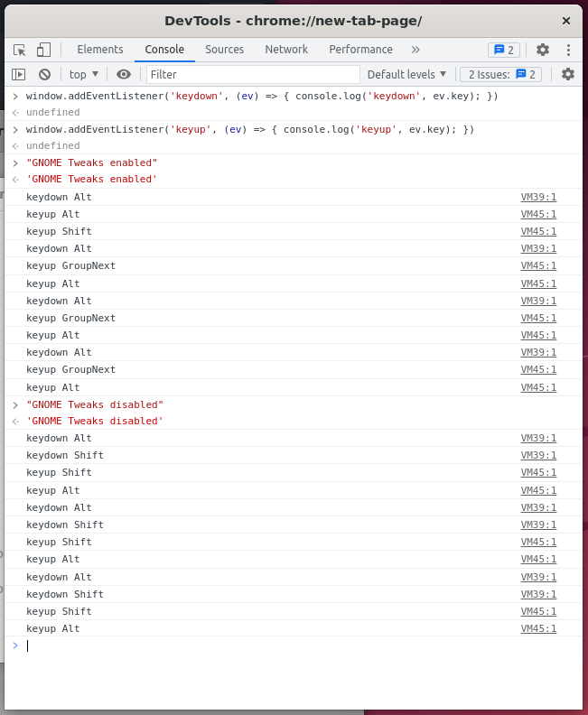Select the last 'keydown Shift' log text
The width and height of the screenshot is (588, 715).
coord(65,595)
